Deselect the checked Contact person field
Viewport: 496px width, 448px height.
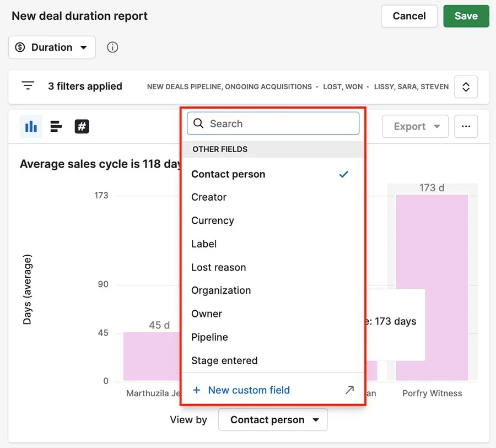click(228, 174)
